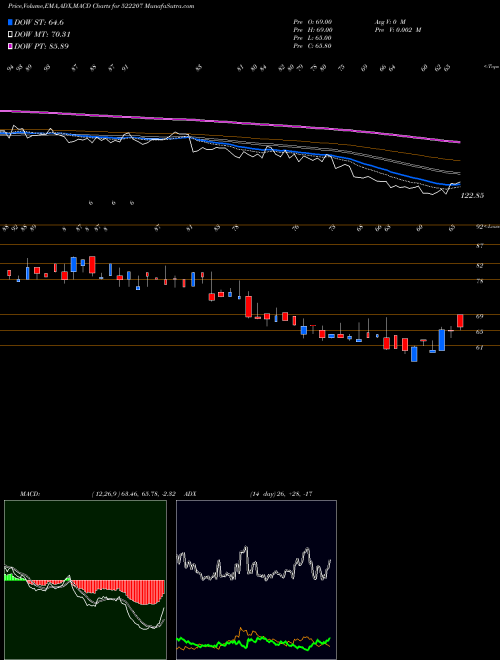Click inside the green MACD histogram chart
Screen dimensions: 500x660
pyautogui.click(x=85, y=580)
